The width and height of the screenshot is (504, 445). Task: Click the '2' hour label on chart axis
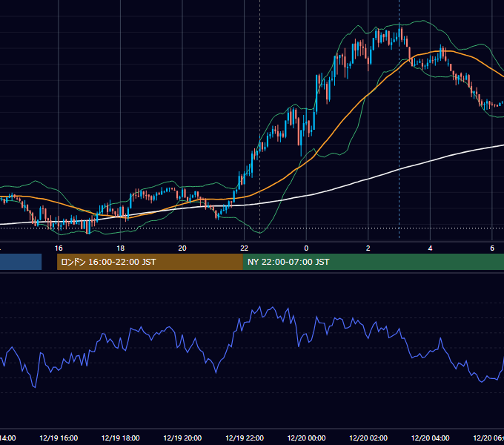click(368, 248)
